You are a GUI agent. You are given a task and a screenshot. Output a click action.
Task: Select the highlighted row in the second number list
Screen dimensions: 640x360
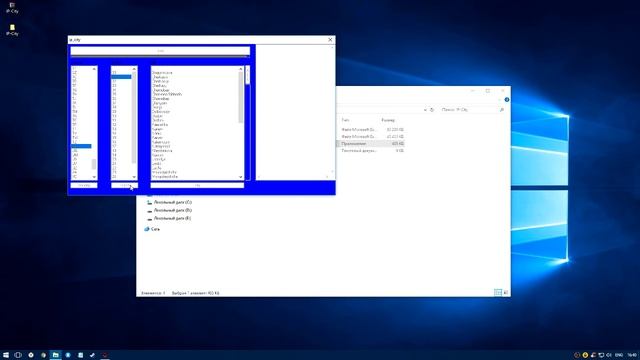click(x=121, y=77)
